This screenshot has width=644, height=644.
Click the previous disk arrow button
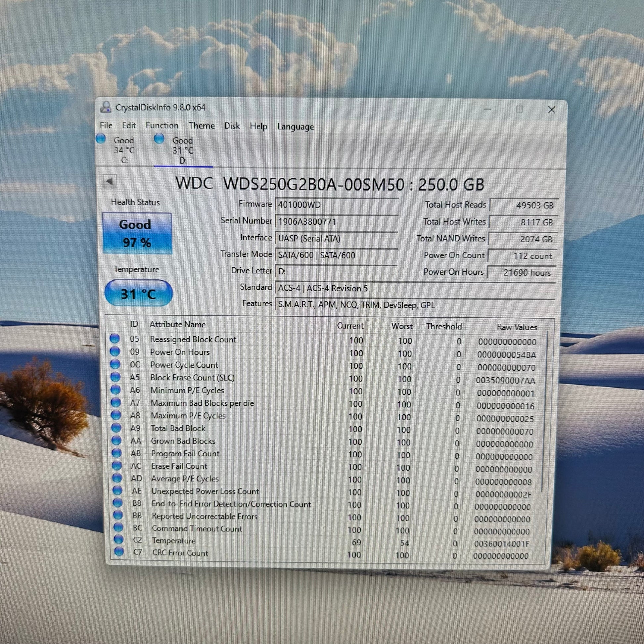(x=109, y=181)
